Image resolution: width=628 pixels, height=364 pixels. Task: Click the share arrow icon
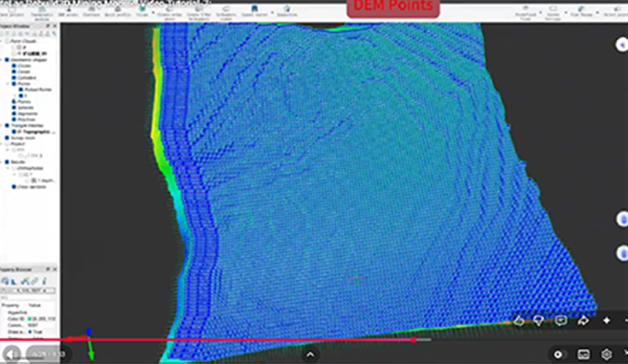583,320
